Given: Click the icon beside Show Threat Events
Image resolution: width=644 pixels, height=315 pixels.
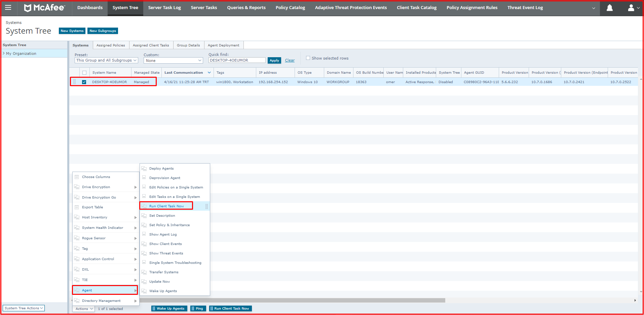Looking at the screenshot, I should coord(144,253).
